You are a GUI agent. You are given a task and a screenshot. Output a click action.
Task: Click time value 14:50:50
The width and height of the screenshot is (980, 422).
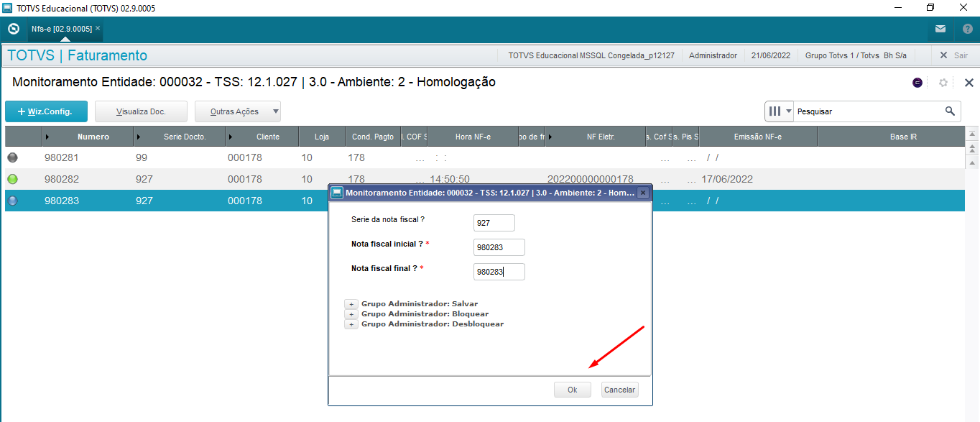point(450,179)
